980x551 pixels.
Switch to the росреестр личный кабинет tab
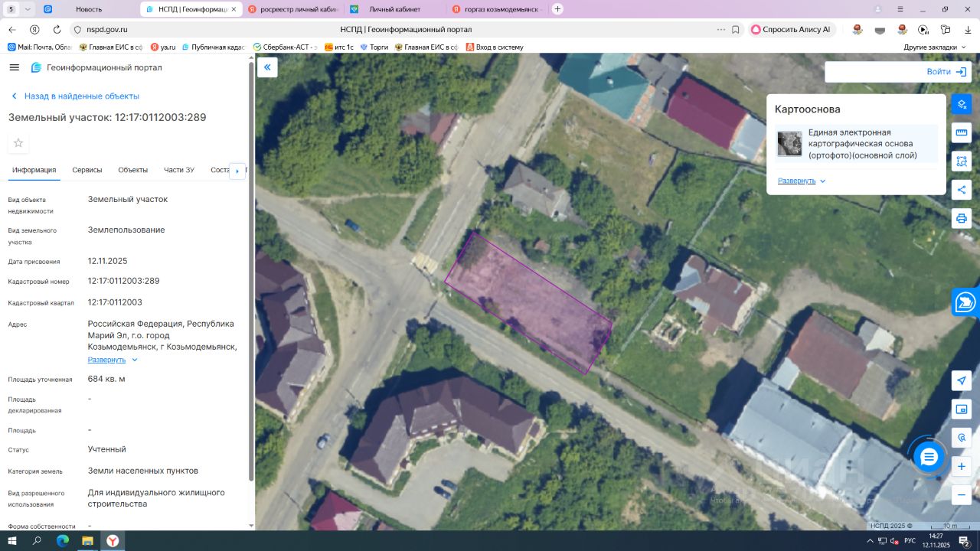[x=292, y=9]
